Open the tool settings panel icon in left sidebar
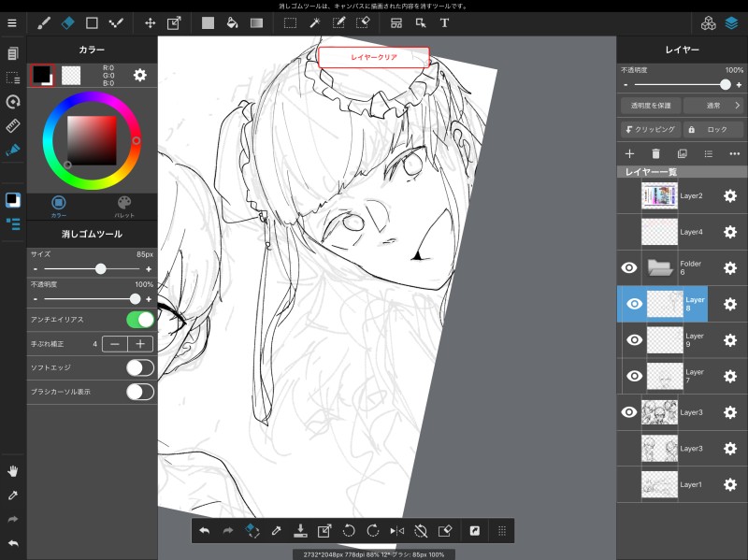 pyautogui.click(x=13, y=223)
